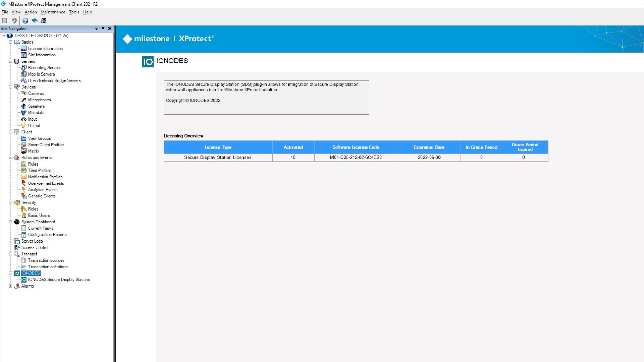Collapse the Basics tree node
Viewport: 644px width, 362px height.
pos(10,42)
